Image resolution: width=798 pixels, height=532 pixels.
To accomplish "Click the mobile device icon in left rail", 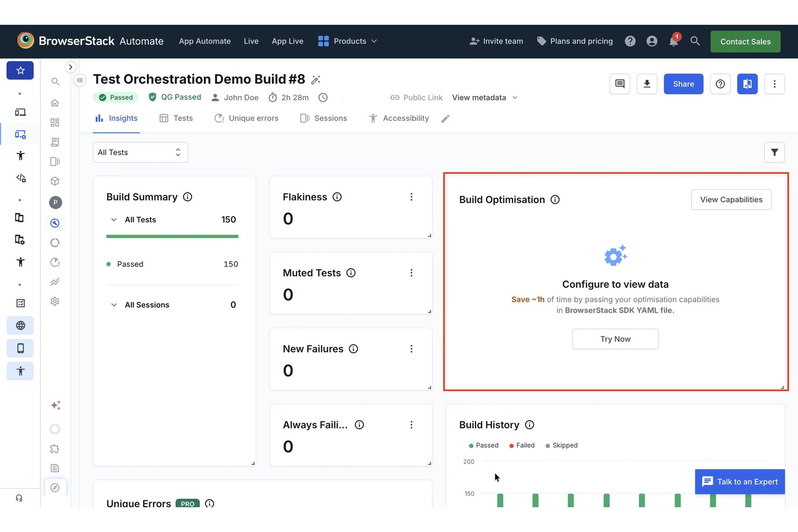I will point(20,348).
